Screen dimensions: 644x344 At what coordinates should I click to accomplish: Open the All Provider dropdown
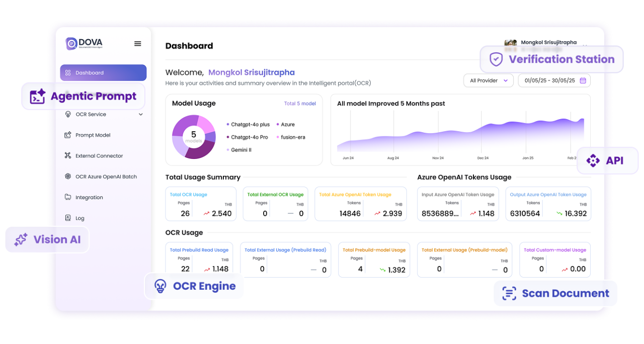488,80
